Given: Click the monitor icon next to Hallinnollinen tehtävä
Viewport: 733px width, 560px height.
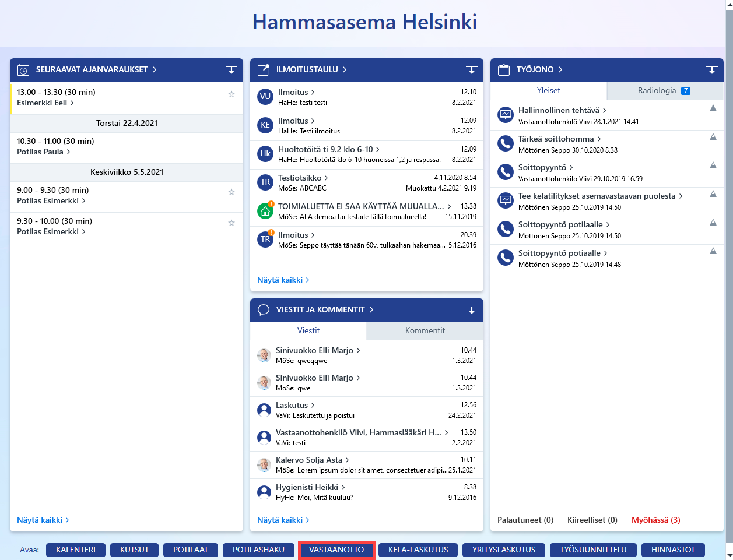Looking at the screenshot, I should tap(506, 115).
